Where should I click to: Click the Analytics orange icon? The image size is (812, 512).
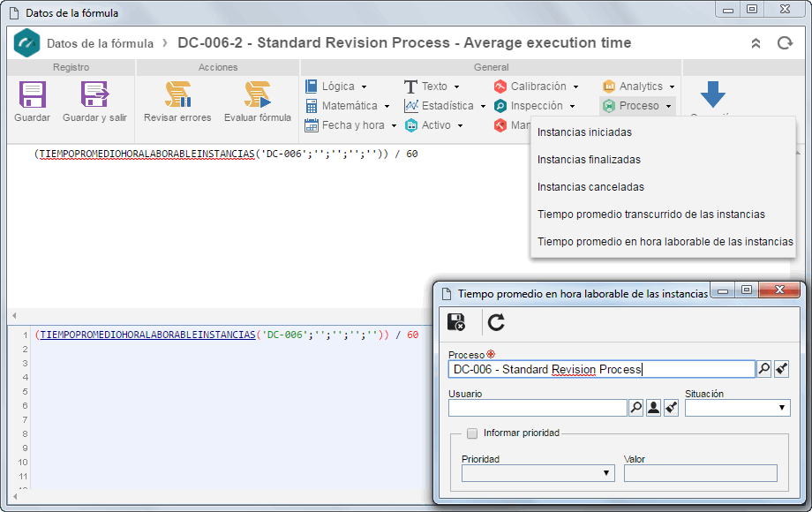(x=609, y=87)
